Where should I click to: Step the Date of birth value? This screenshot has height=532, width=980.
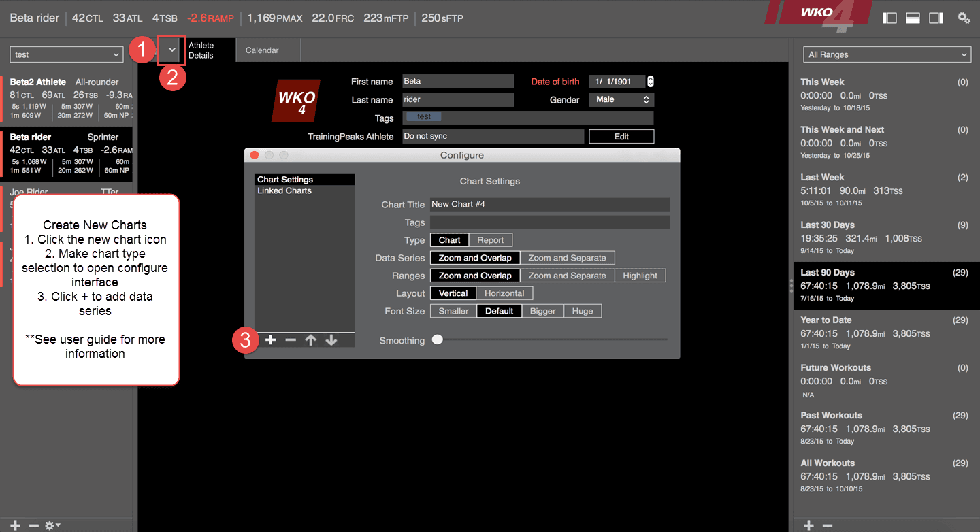pyautogui.click(x=651, y=82)
